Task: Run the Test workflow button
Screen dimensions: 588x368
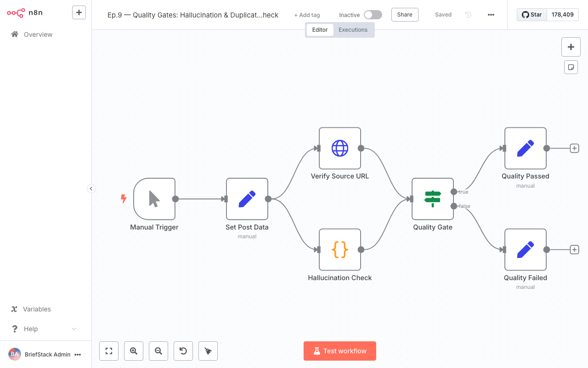Action: coord(339,351)
